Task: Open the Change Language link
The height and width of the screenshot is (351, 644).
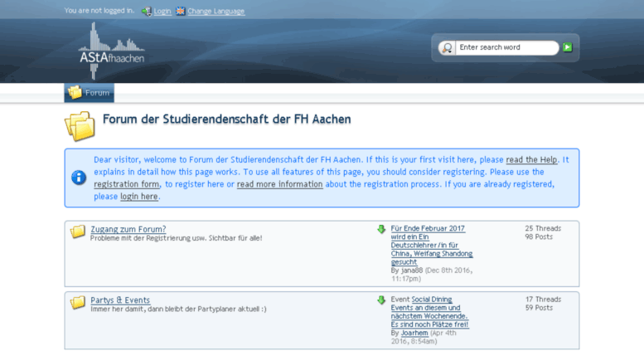Action: (x=216, y=11)
